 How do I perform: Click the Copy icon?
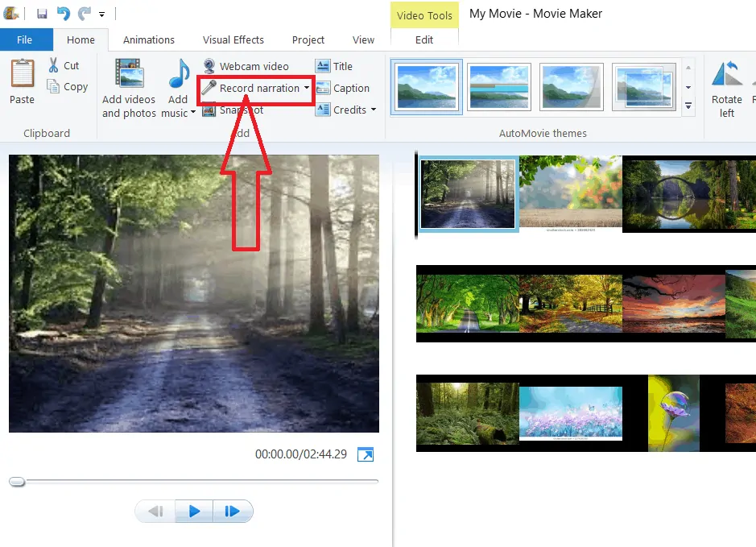[x=53, y=86]
